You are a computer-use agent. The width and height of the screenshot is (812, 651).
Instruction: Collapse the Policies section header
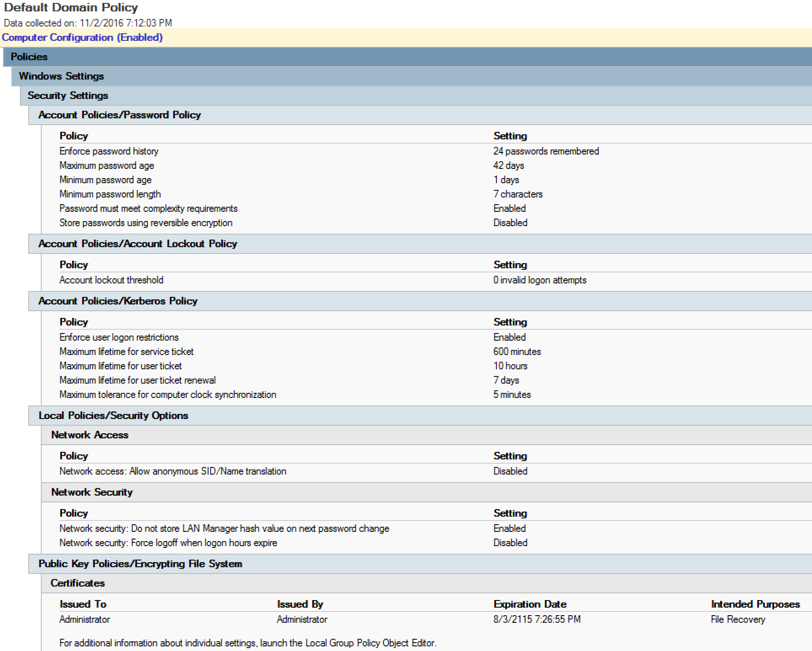(29, 56)
